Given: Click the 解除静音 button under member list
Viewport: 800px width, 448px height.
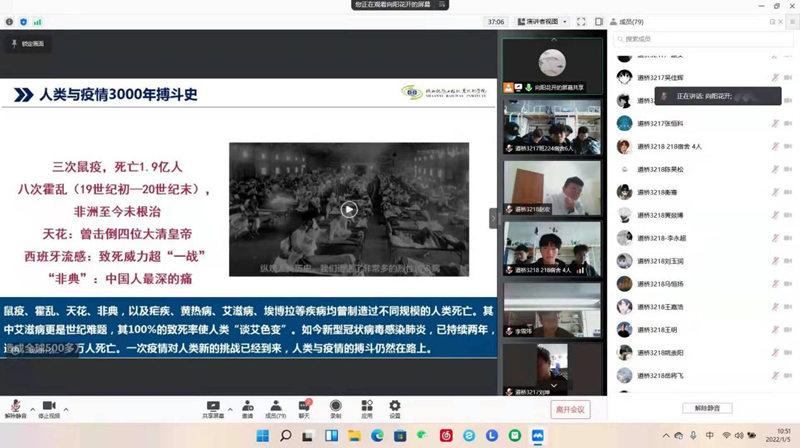Looking at the screenshot, I should [707, 408].
